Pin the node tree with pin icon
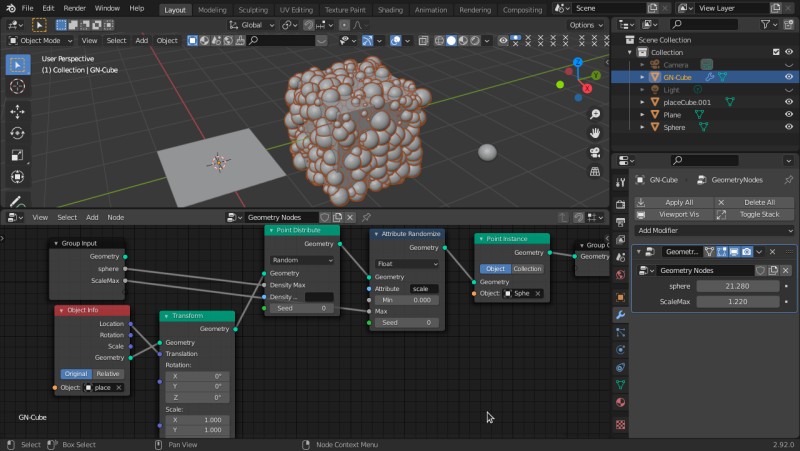Image resolution: width=800 pixels, height=451 pixels. pyautogui.click(x=366, y=217)
